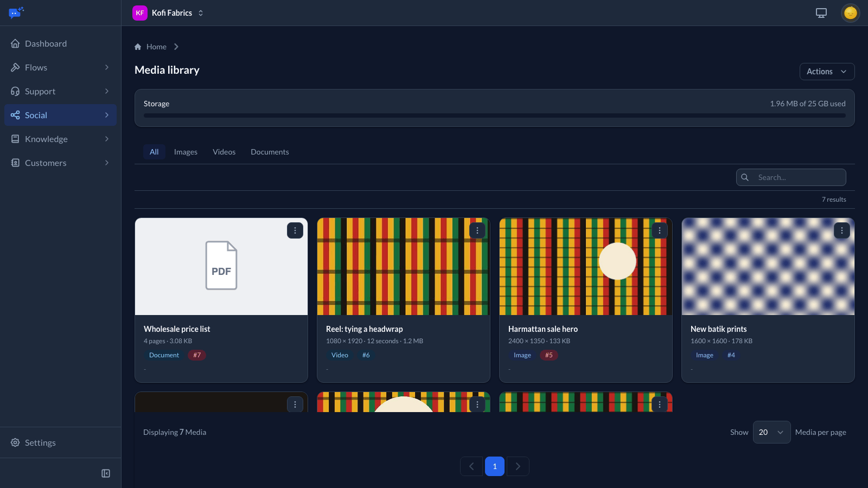
Task: Select the All tab
Action: point(154,152)
